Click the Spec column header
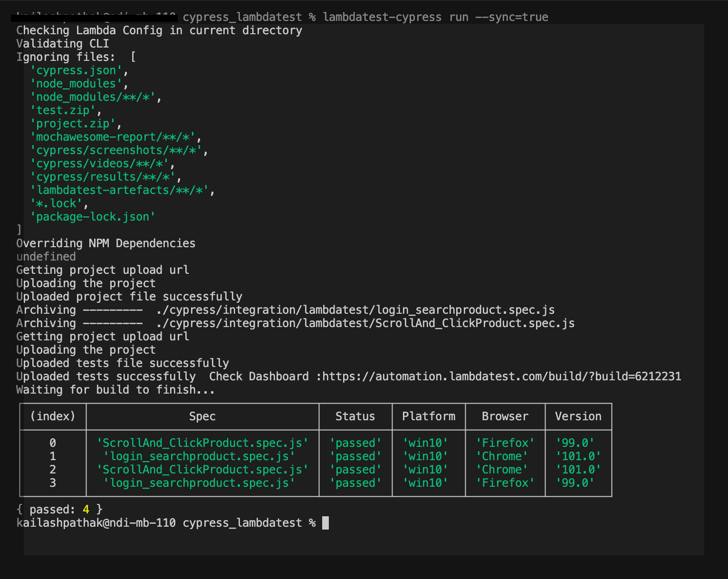Image resolution: width=728 pixels, height=579 pixels. 202,416
